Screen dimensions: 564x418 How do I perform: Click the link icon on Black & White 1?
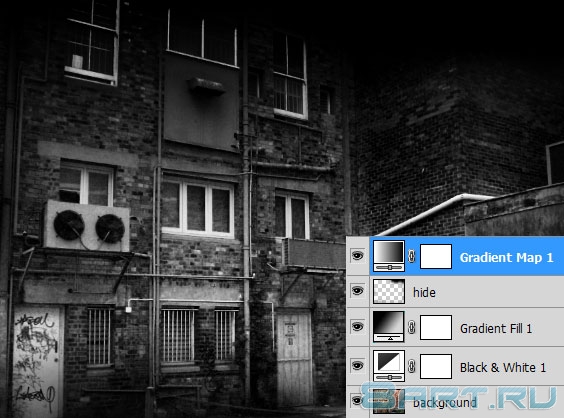click(412, 367)
